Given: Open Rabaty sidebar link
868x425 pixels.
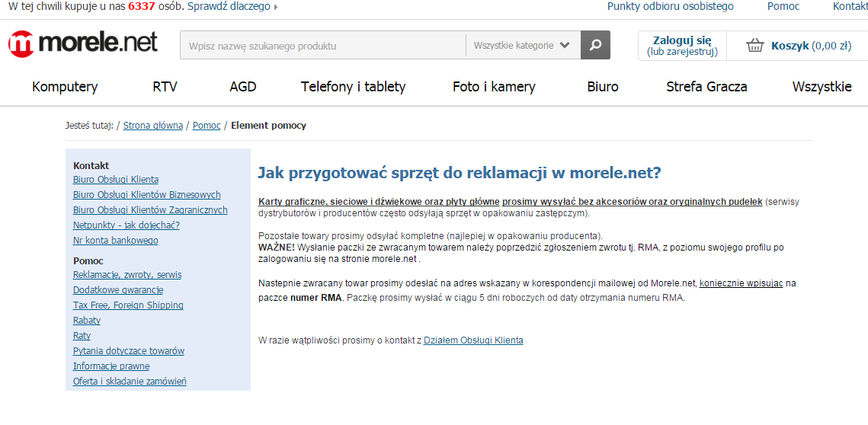Looking at the screenshot, I should pos(87,321).
